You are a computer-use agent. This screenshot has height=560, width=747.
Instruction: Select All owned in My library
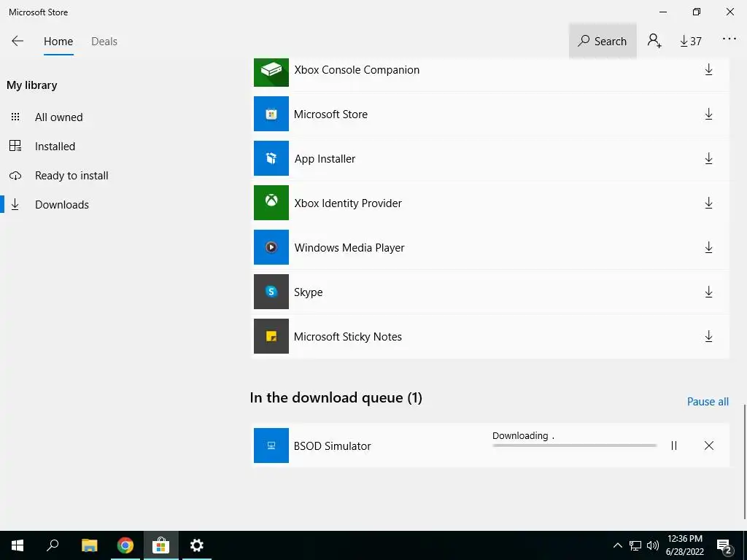pyautogui.click(x=58, y=117)
